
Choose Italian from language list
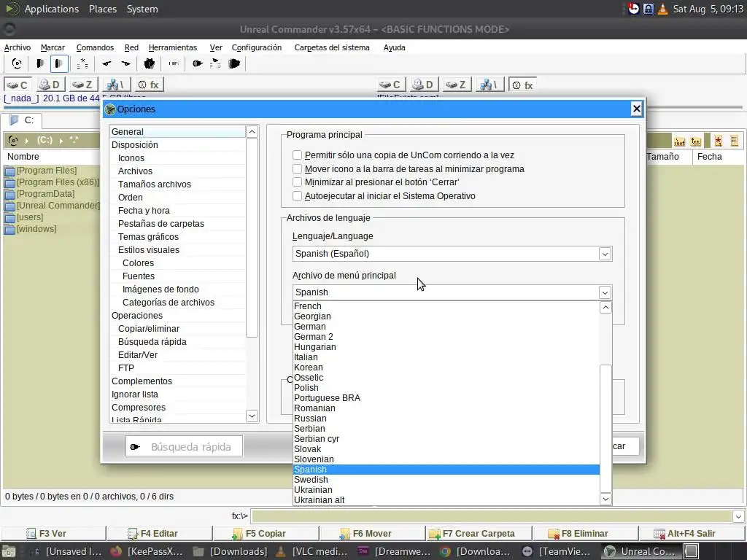point(446,357)
